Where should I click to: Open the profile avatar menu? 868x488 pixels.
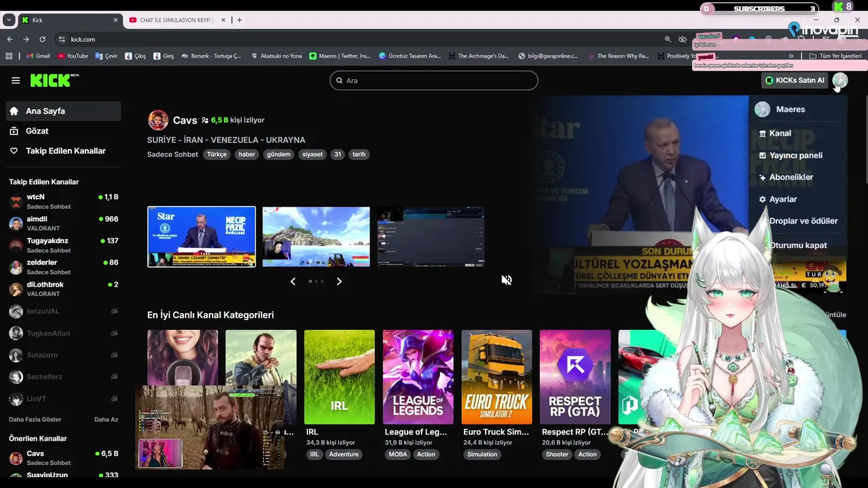coord(840,81)
